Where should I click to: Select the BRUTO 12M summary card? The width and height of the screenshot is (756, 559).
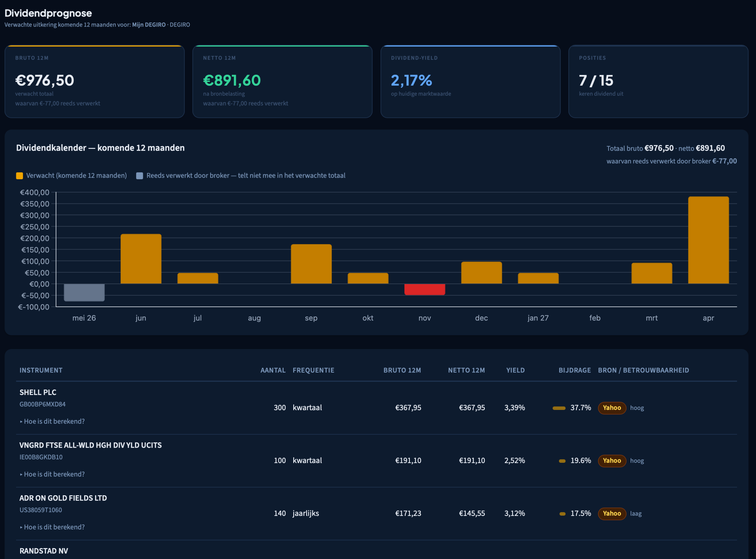pos(94,82)
